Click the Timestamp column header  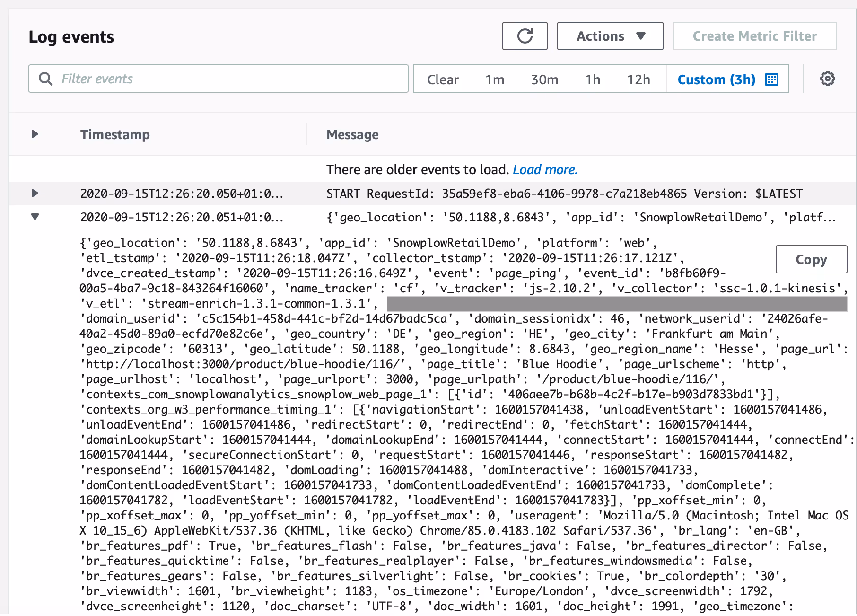[115, 134]
